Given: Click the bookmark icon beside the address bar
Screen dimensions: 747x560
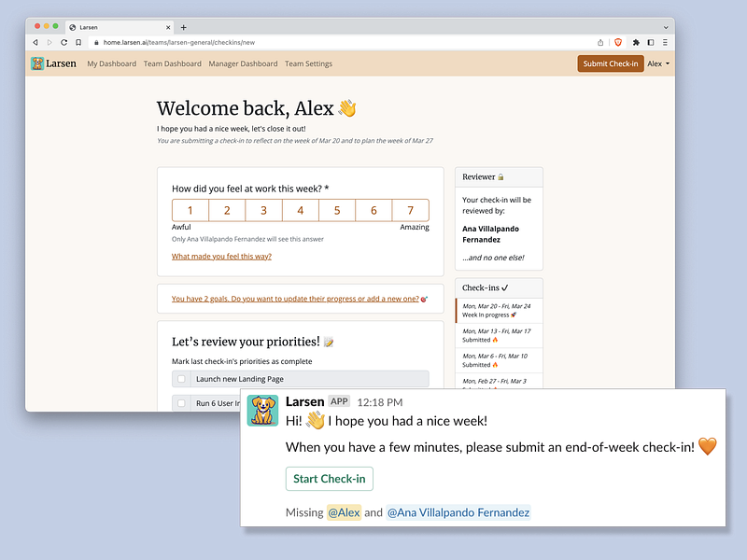Looking at the screenshot, I should click(78, 42).
